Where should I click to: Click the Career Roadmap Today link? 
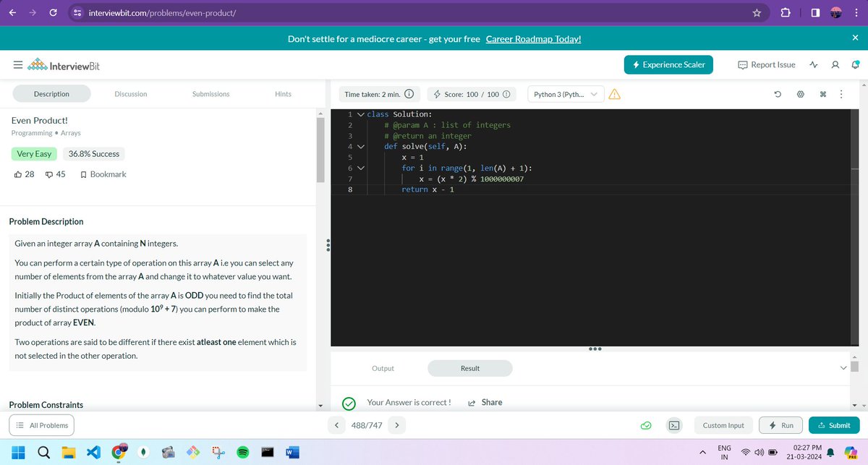coord(534,38)
